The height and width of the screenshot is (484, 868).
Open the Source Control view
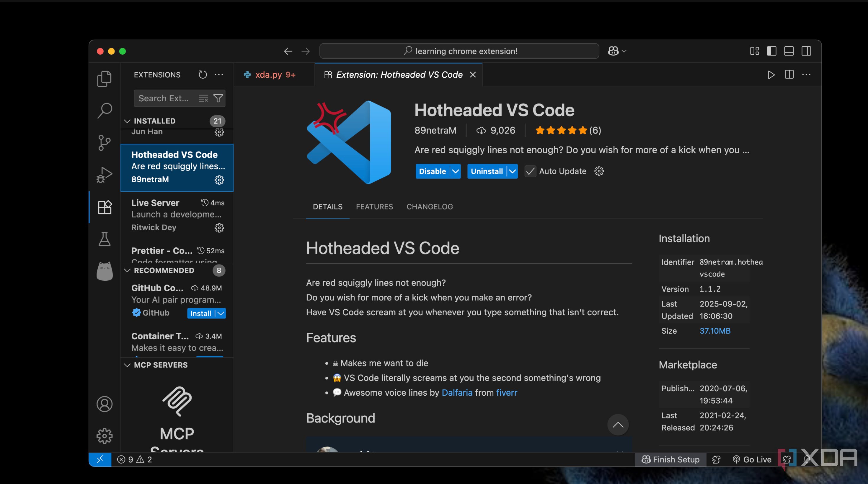[x=105, y=143]
